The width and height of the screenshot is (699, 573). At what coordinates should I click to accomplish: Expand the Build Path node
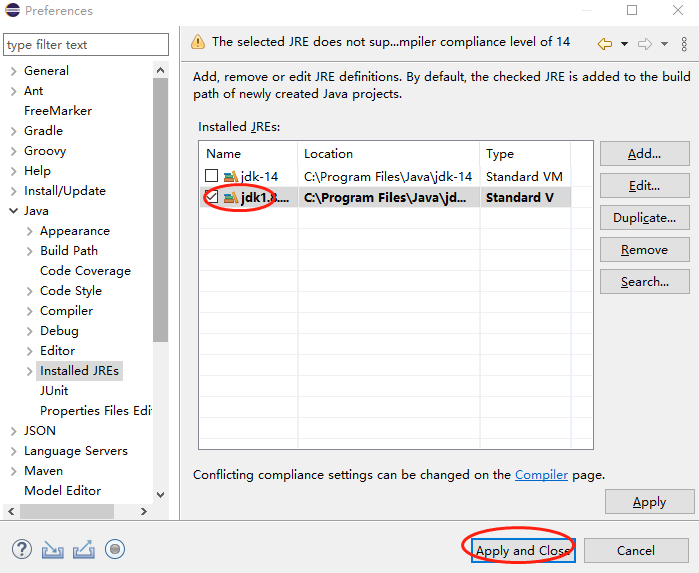[29, 251]
